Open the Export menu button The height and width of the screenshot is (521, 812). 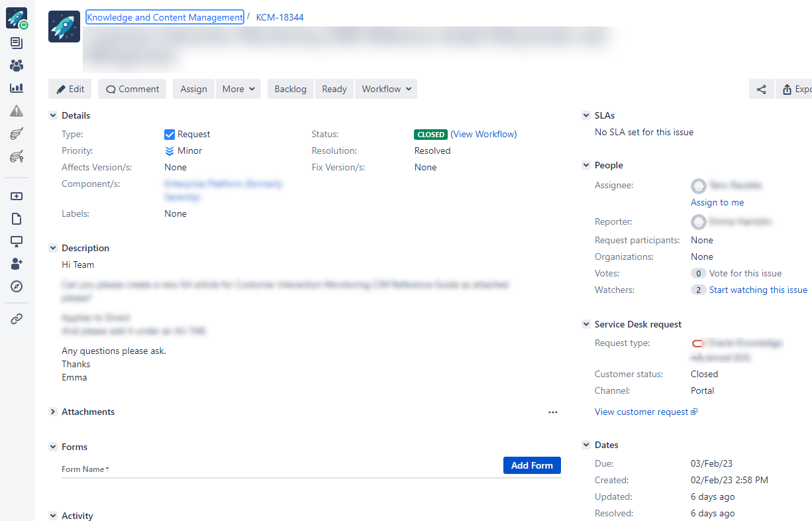[x=793, y=89]
